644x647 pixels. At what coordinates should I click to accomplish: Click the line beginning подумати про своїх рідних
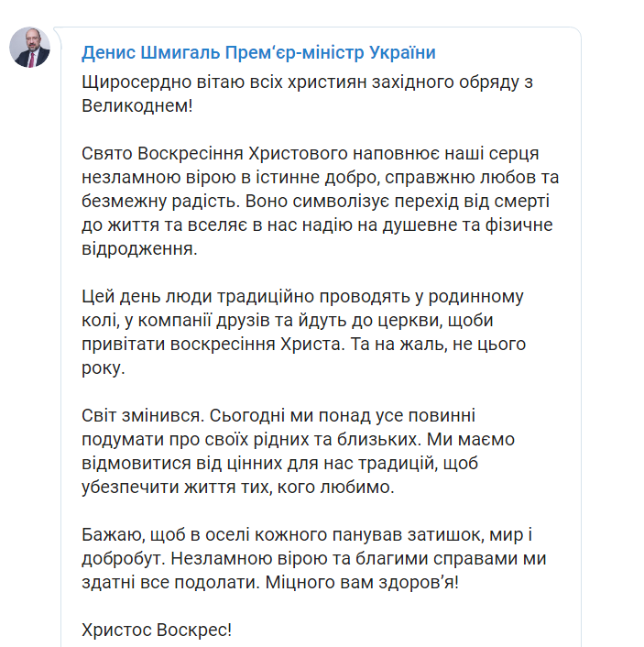pos(298,440)
